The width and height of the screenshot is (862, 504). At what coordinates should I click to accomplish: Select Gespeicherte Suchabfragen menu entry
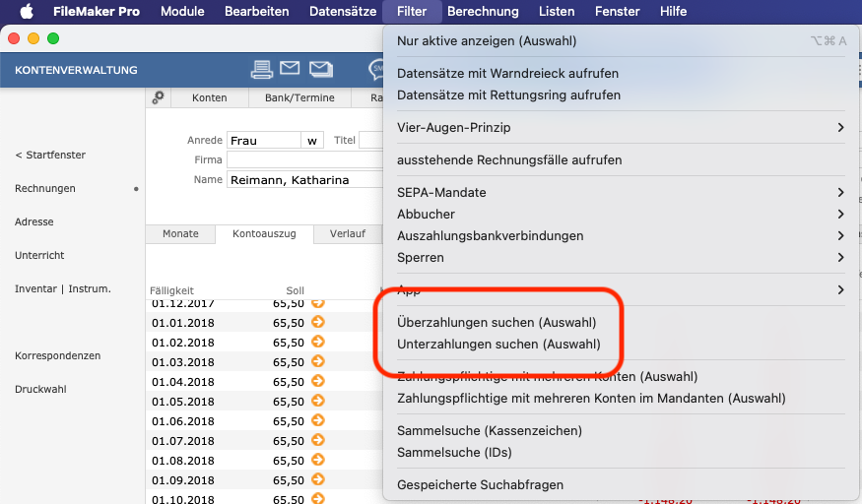point(480,485)
